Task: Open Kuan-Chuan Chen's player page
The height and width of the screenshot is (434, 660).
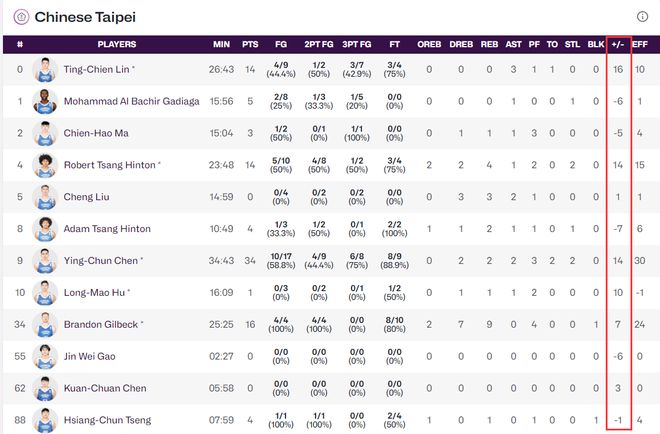Action: tap(105, 388)
